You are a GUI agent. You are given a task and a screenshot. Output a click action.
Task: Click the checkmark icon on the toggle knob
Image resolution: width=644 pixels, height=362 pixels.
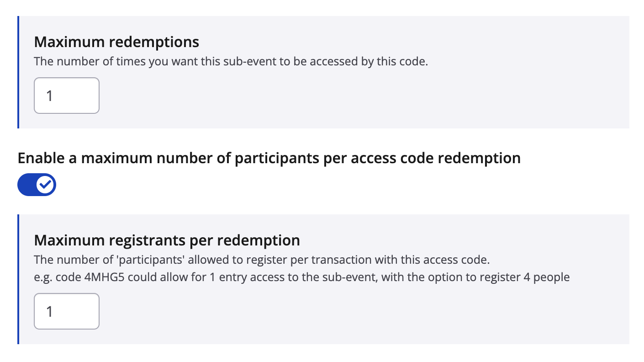(46, 185)
